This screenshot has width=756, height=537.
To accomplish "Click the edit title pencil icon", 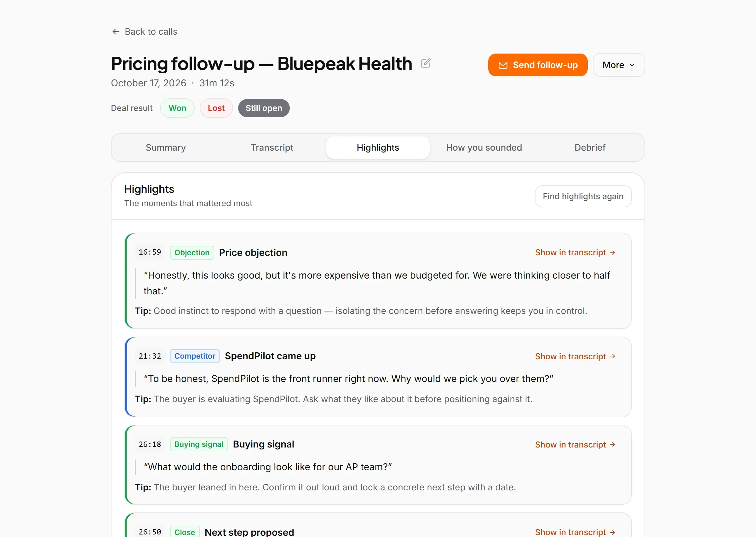I will coord(426,63).
